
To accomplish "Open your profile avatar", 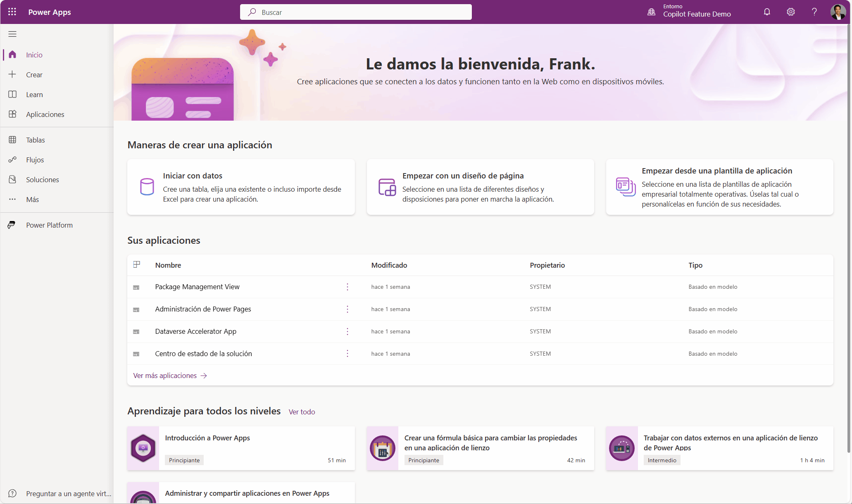I will (838, 12).
